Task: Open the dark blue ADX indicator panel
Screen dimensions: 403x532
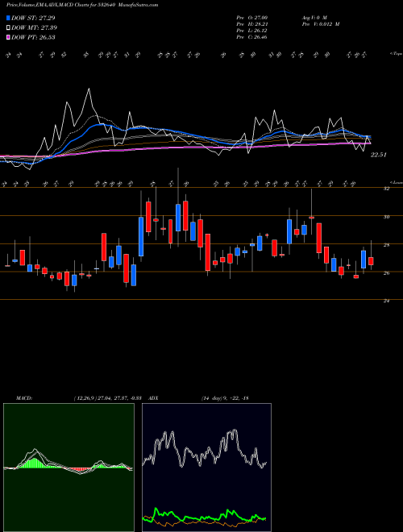Action: point(206,468)
